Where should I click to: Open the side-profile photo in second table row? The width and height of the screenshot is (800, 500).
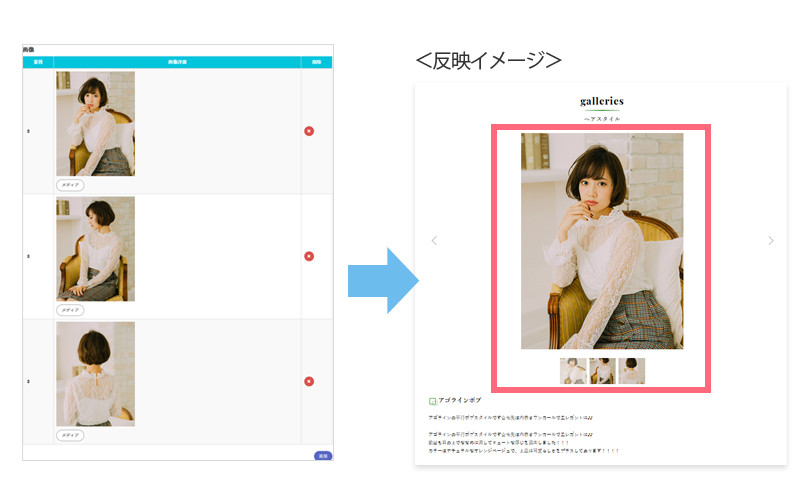(x=95, y=248)
